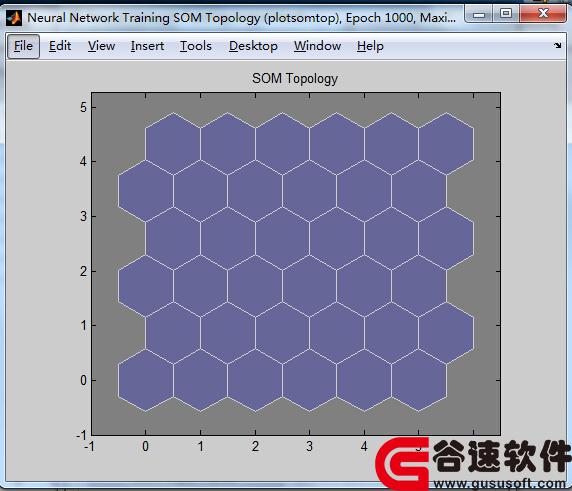Open the Insert menu
Image resolution: width=572 pixels, height=491 pixels.
point(147,46)
